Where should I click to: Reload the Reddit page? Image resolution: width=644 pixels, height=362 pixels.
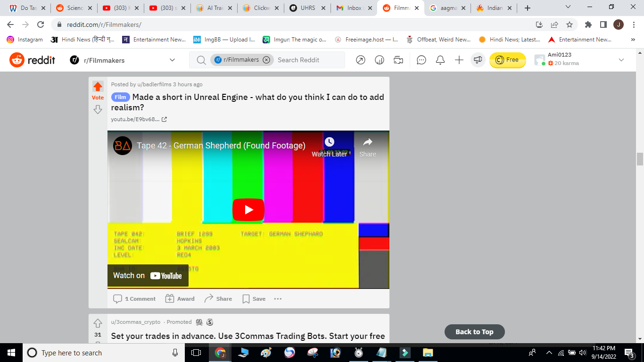(41, 25)
